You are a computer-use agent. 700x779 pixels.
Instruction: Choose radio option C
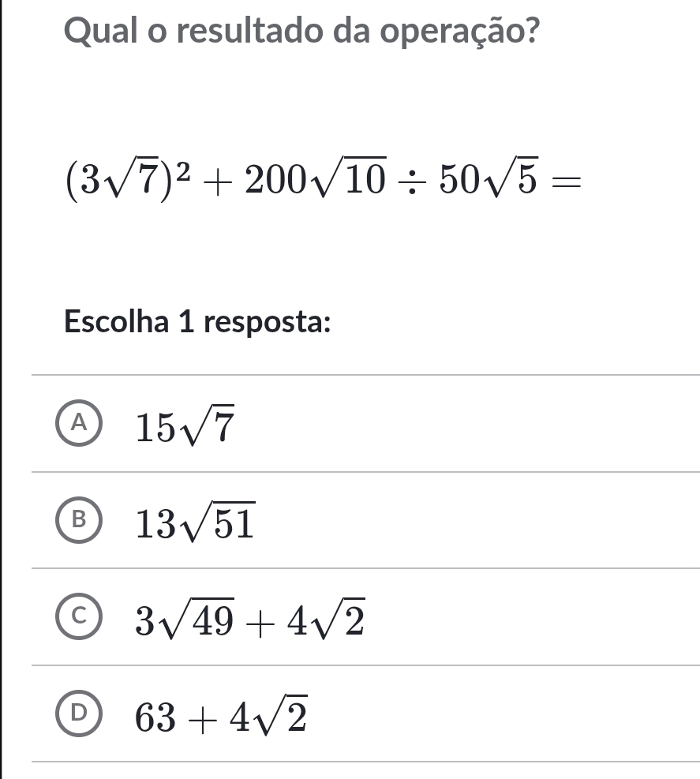[x=78, y=616]
